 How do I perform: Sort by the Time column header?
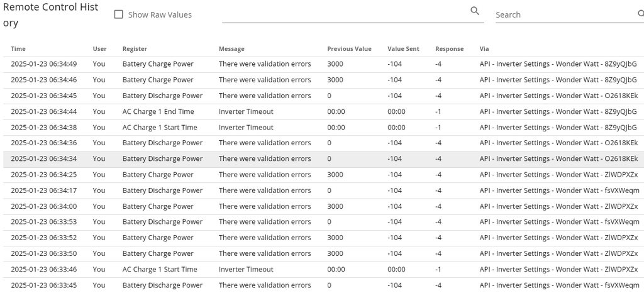point(18,49)
